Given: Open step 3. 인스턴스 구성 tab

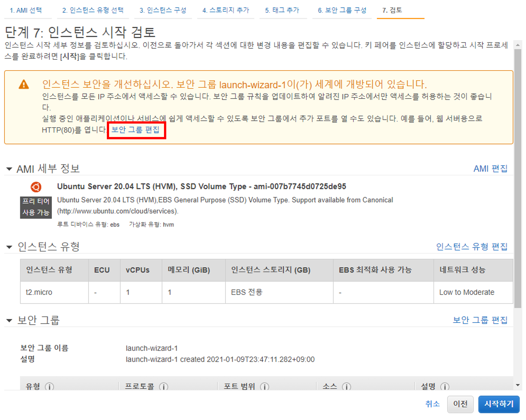Looking at the screenshot, I should coord(163,10).
